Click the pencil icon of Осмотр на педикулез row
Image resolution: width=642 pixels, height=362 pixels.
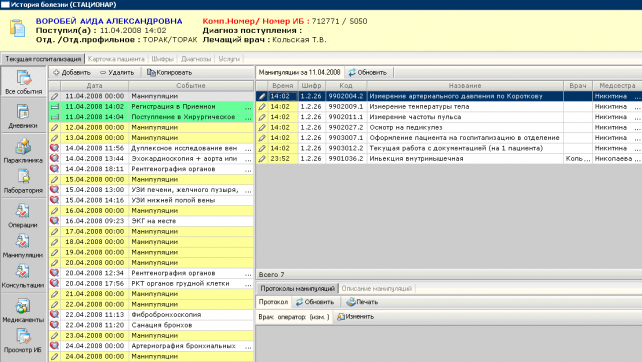(262, 127)
